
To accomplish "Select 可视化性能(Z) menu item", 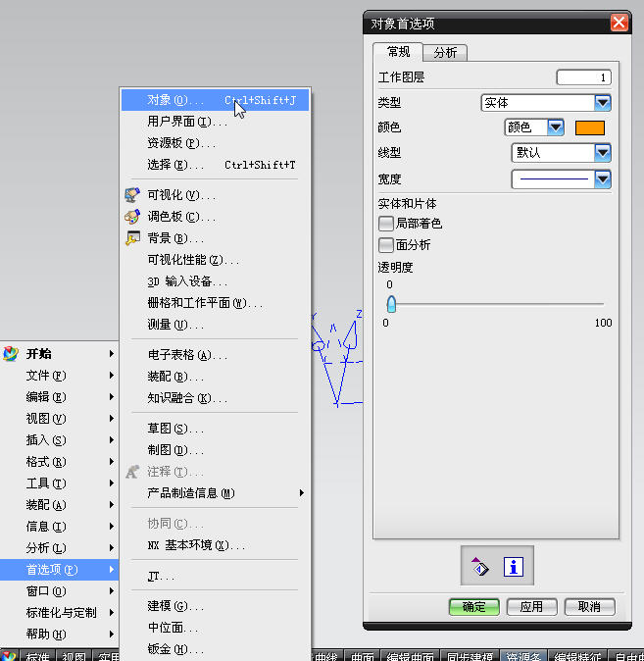I will point(215,260).
